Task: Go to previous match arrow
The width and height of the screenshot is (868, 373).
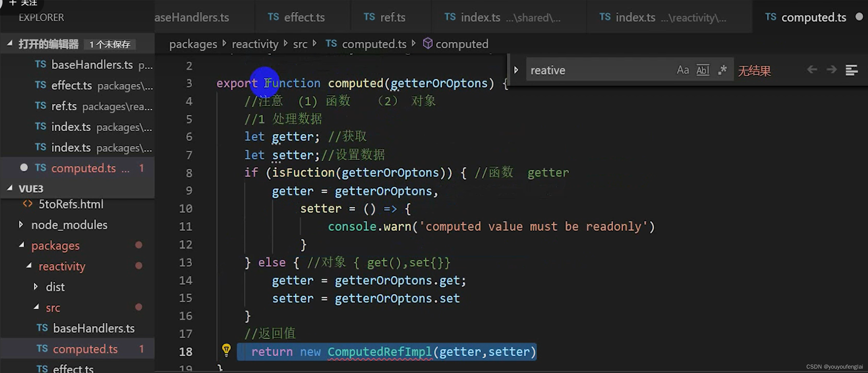Action: click(x=812, y=70)
